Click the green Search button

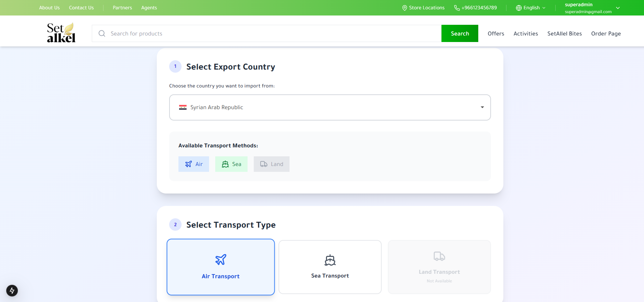click(460, 33)
